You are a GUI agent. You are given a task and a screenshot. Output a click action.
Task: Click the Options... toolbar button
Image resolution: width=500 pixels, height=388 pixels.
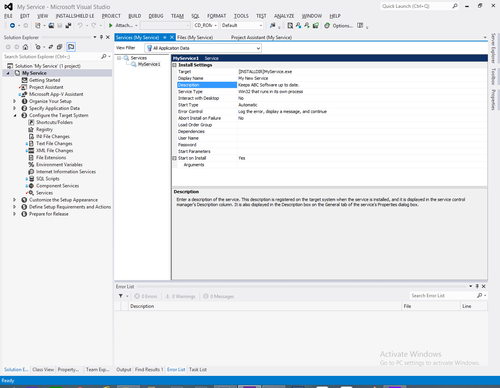click(342, 25)
